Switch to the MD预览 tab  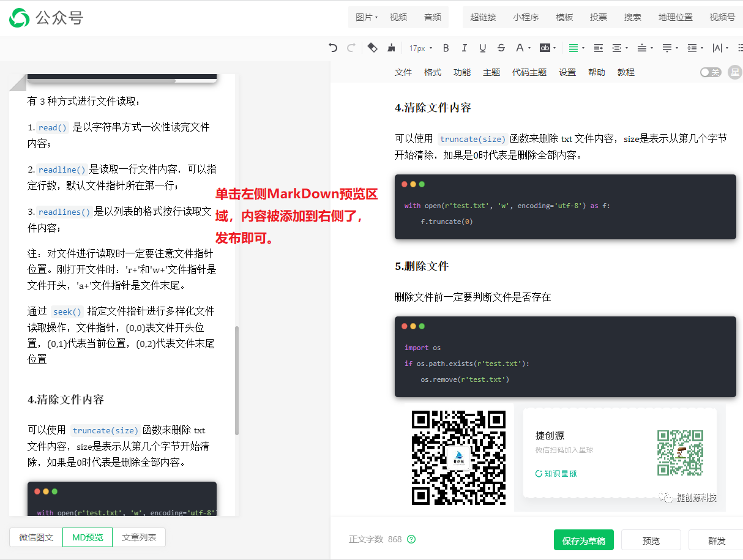[88, 537]
